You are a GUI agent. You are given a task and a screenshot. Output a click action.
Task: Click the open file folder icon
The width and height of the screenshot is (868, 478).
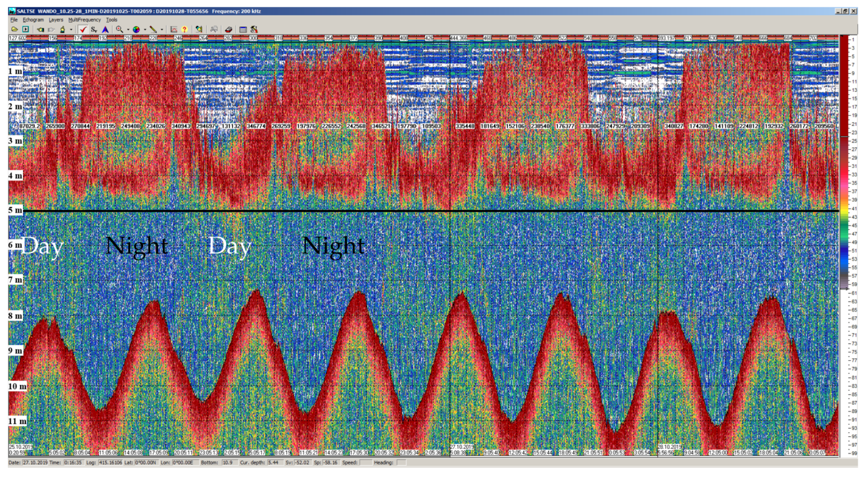14,29
